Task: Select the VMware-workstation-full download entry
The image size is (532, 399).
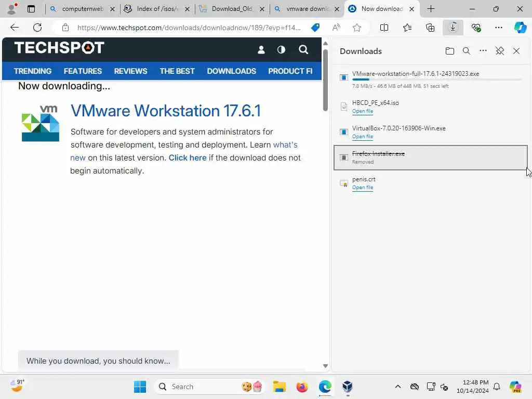Action: pos(431,79)
